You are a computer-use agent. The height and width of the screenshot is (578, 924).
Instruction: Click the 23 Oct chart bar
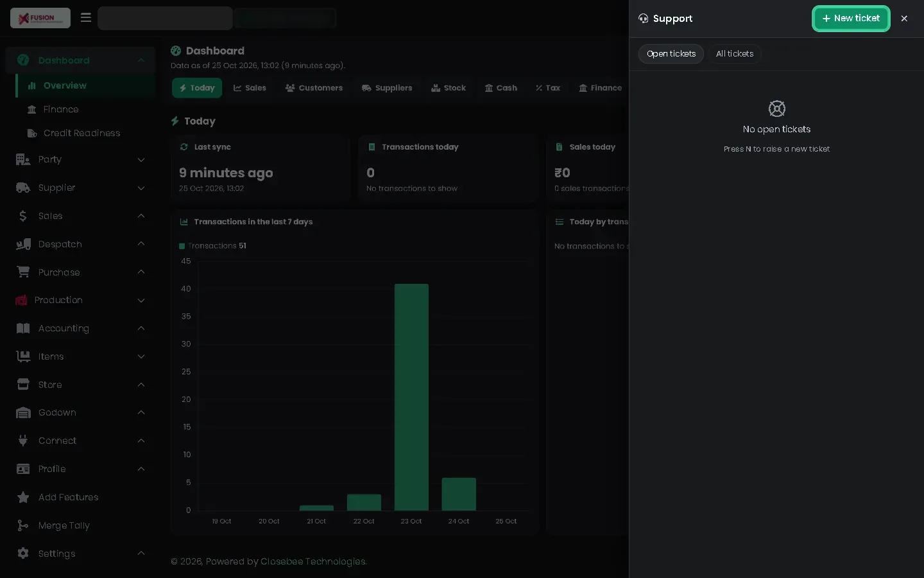(411, 397)
